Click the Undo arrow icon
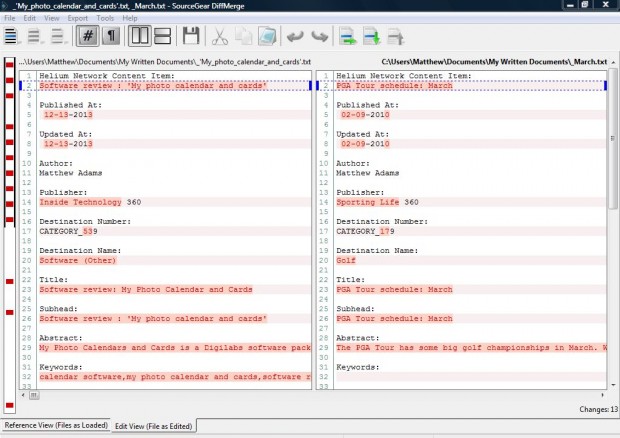 coord(295,36)
